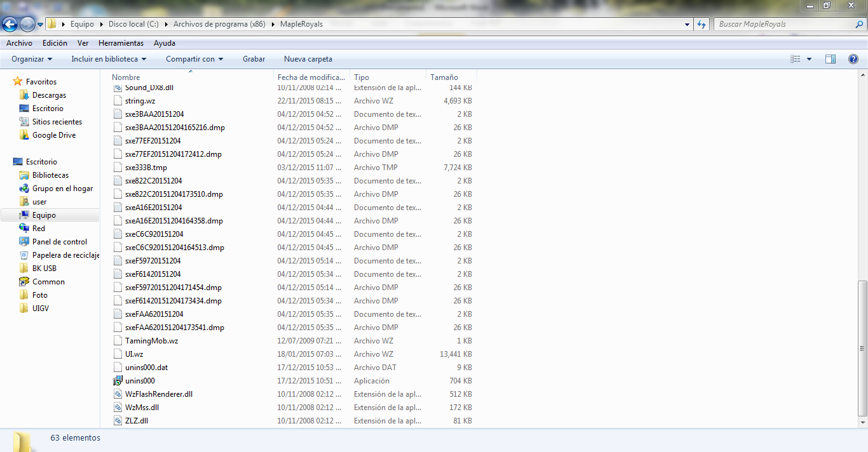Click the Nueva carpeta button

click(x=308, y=59)
